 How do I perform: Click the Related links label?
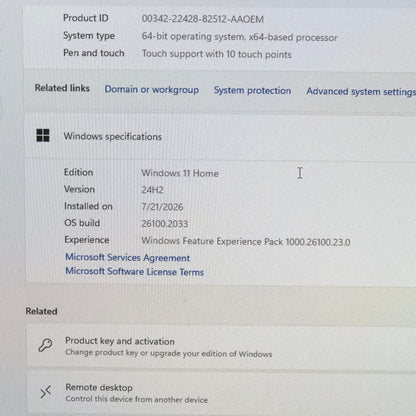pyautogui.click(x=62, y=88)
